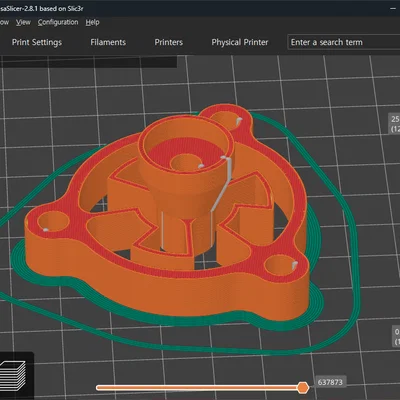Click the orange hexagonal slider handle
This screenshot has width=400, height=400.
(303, 388)
